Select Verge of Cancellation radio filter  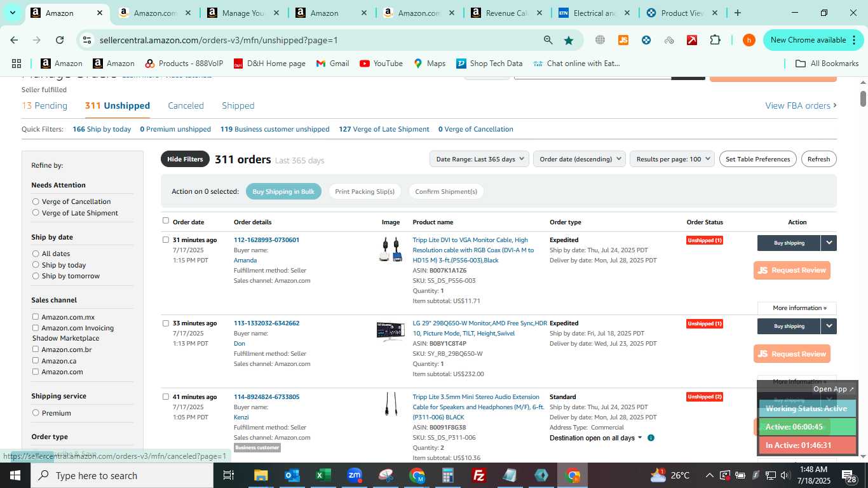[36, 201]
